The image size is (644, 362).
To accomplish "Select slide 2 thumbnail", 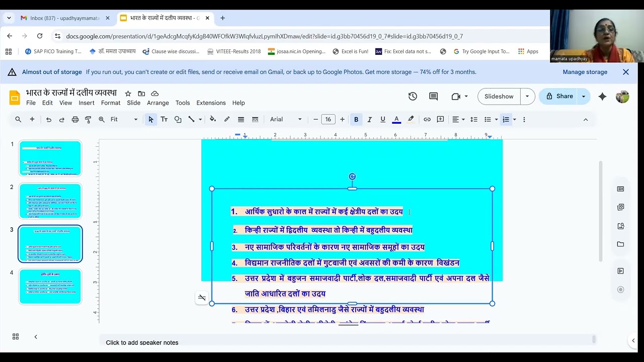I will click(50, 201).
